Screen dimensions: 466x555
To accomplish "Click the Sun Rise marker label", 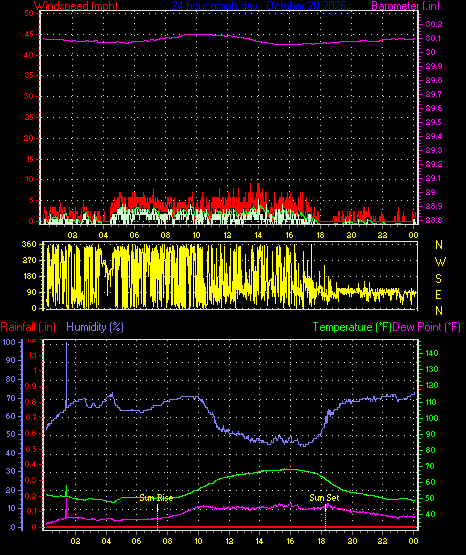I will click(156, 498).
